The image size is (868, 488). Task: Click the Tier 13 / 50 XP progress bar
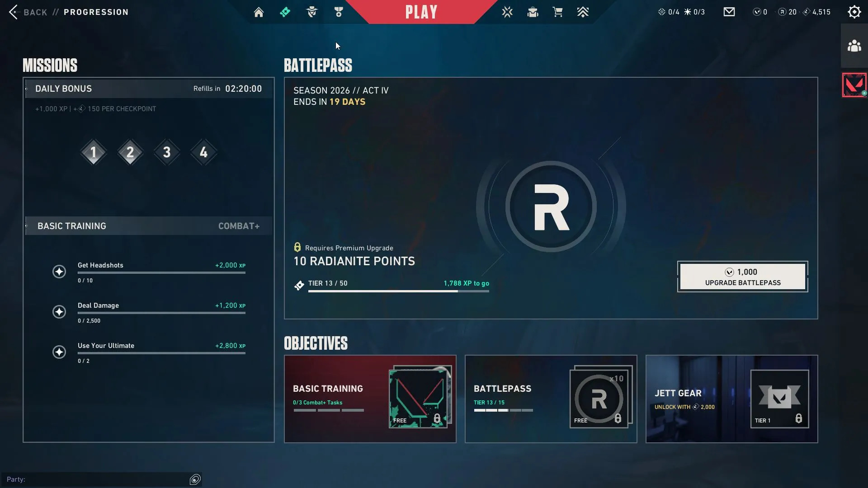coord(399,291)
